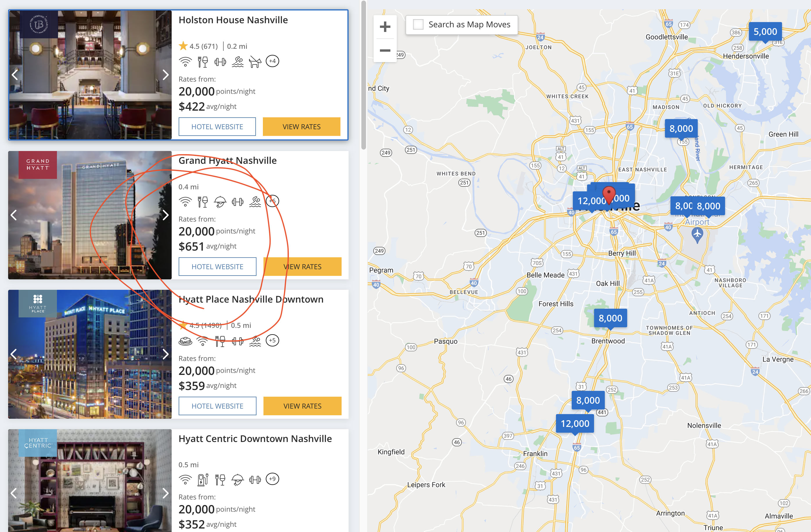This screenshot has width=811, height=532.
Task: Click Holston House pet-friendly dog icon
Action: pyautogui.click(x=254, y=62)
